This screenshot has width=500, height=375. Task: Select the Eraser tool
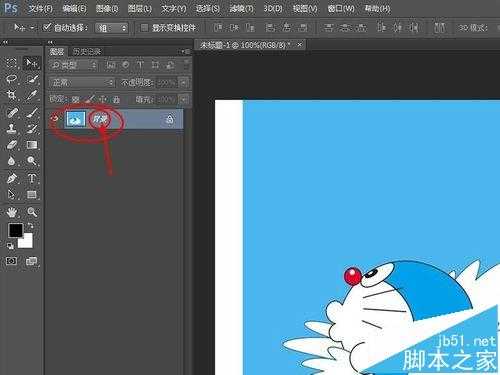click(11, 145)
